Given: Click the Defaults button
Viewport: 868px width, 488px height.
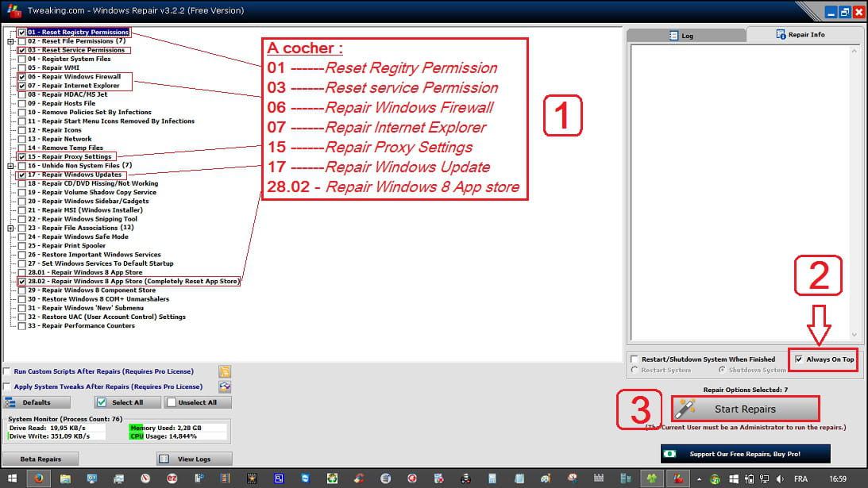Looking at the screenshot, I should tap(37, 402).
